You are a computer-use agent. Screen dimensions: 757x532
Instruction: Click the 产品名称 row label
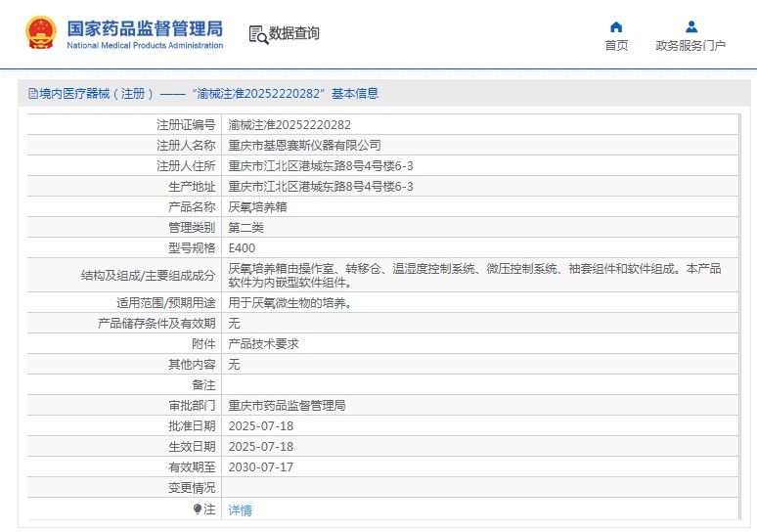192,207
